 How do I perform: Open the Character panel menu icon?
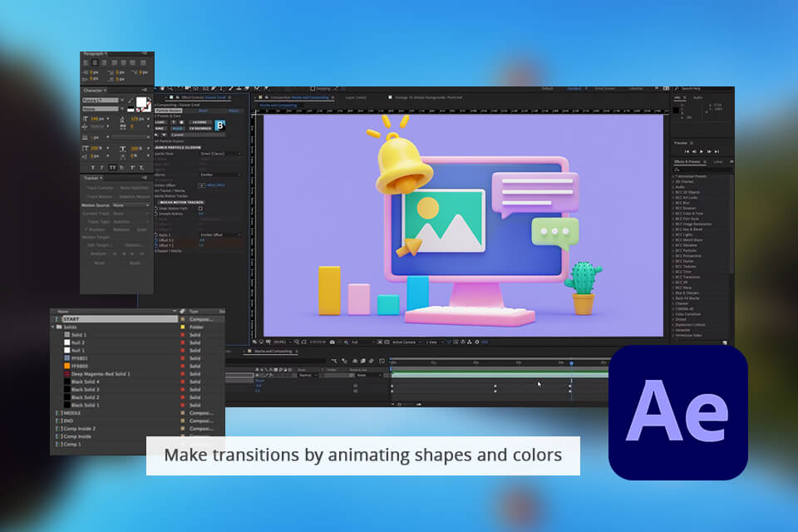click(x=145, y=90)
